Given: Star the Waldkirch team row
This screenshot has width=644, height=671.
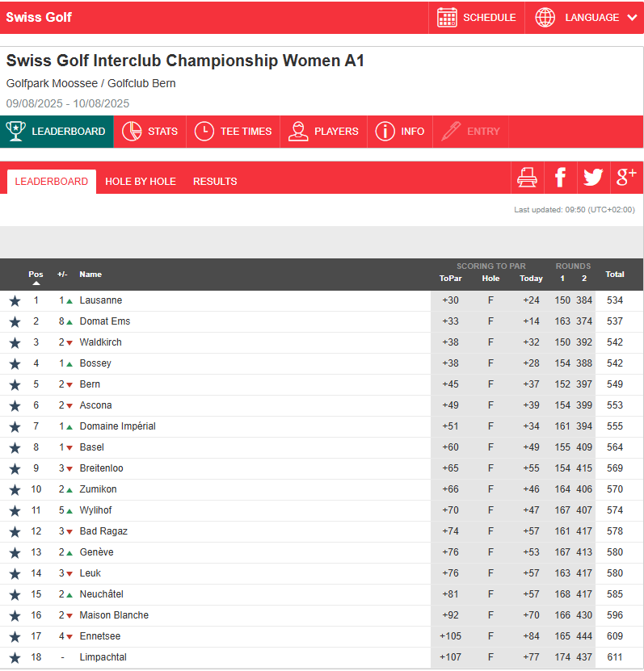Looking at the screenshot, I should tap(15, 343).
